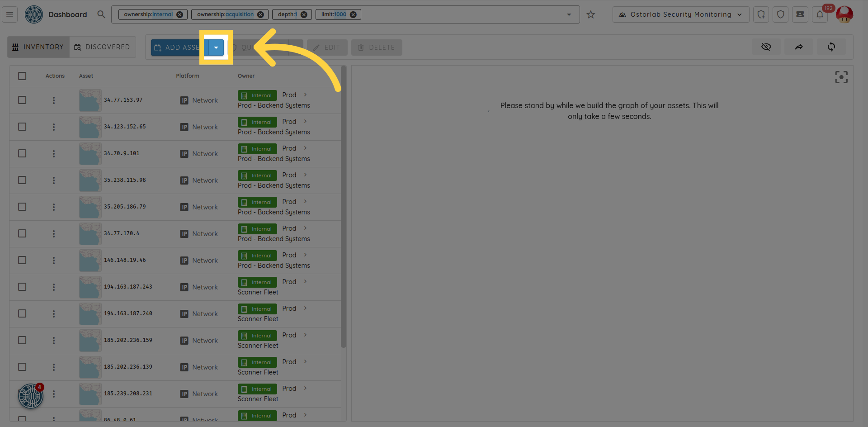868x427 pixels.
Task: Open the hamburger navigation menu
Action: 9,14
